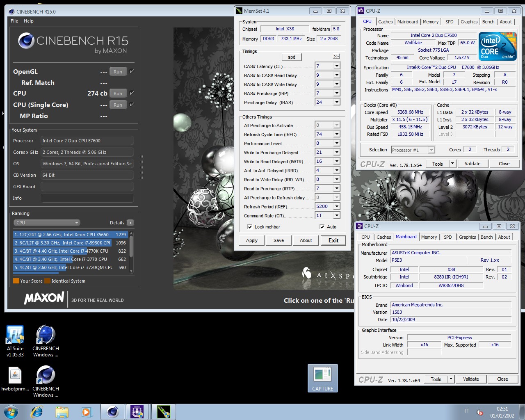525x420 pixels.
Task: Open AI Suite desktop shortcut
Action: pos(15,340)
